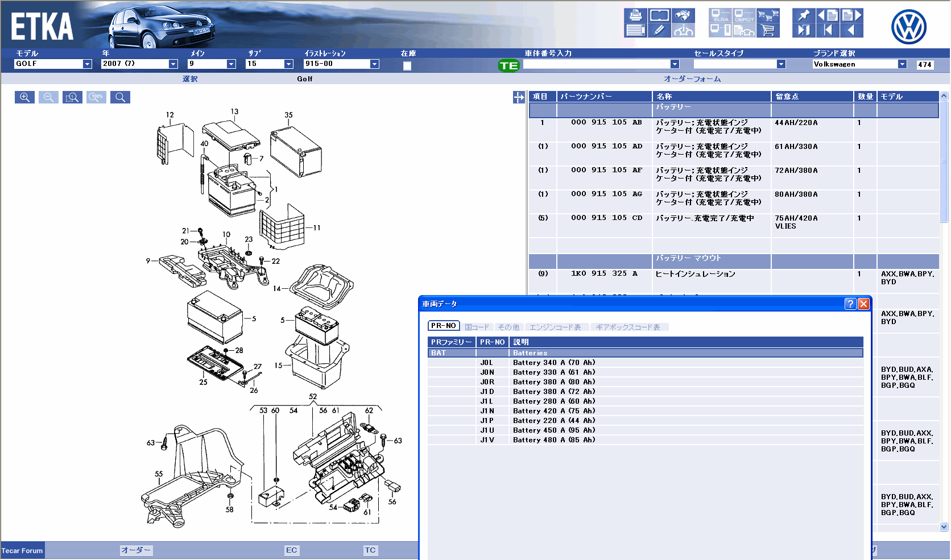Open the 年 2007 dropdown
951x560 pixels.
pyautogui.click(x=173, y=64)
